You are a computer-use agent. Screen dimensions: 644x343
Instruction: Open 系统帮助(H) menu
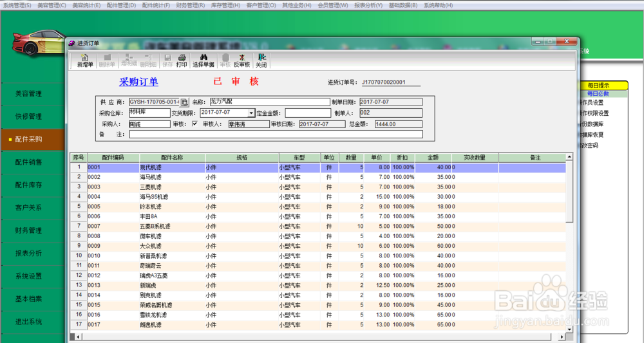point(438,5)
